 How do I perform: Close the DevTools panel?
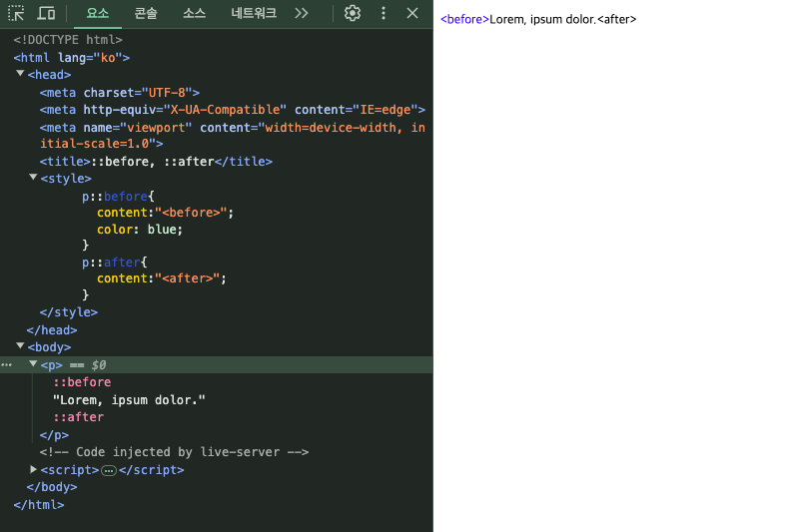coord(412,13)
